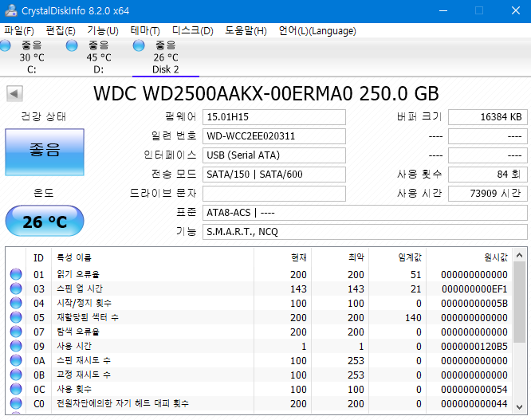
Task: Select the 교정 재시도 수 attribute row
Action: click(259, 375)
